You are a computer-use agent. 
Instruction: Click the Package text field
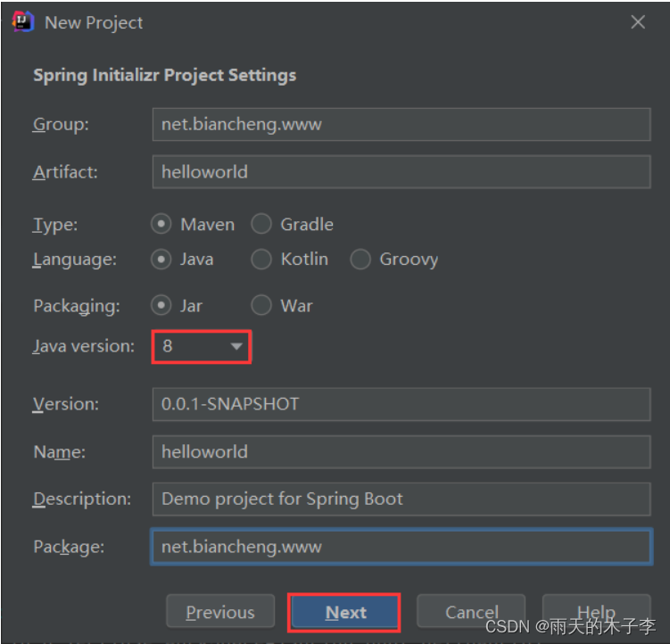[401, 547]
